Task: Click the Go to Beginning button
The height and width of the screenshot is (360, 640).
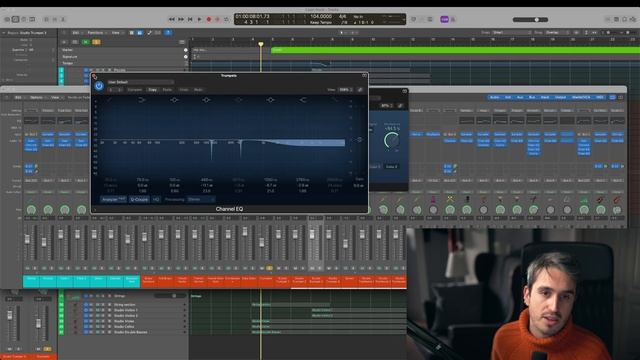Action: click(x=190, y=19)
